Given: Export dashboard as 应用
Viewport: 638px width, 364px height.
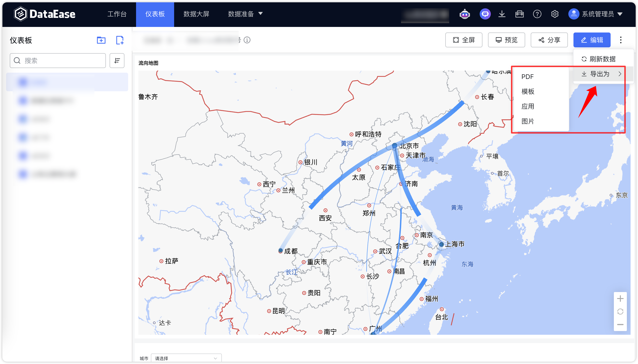Looking at the screenshot, I should (x=528, y=107).
